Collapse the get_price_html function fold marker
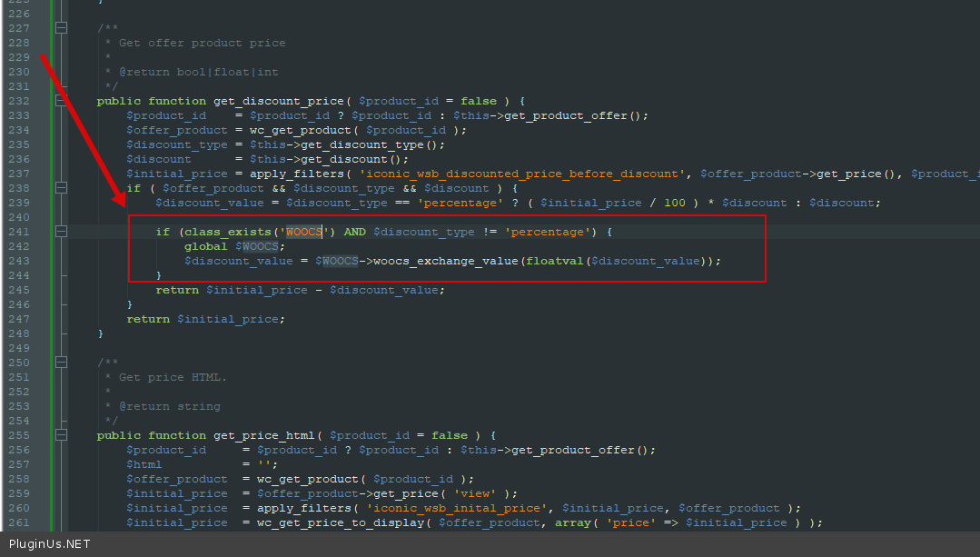The height and width of the screenshot is (557, 980). pyautogui.click(x=61, y=435)
